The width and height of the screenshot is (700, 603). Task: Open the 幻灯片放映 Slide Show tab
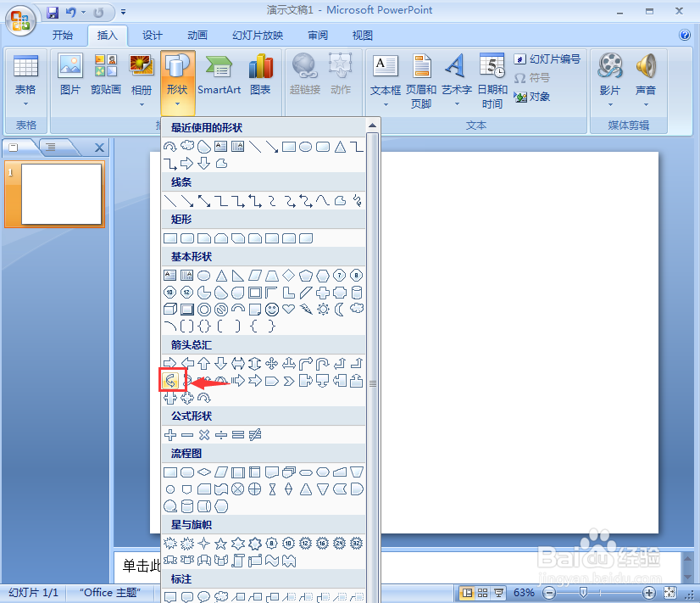coord(258,36)
